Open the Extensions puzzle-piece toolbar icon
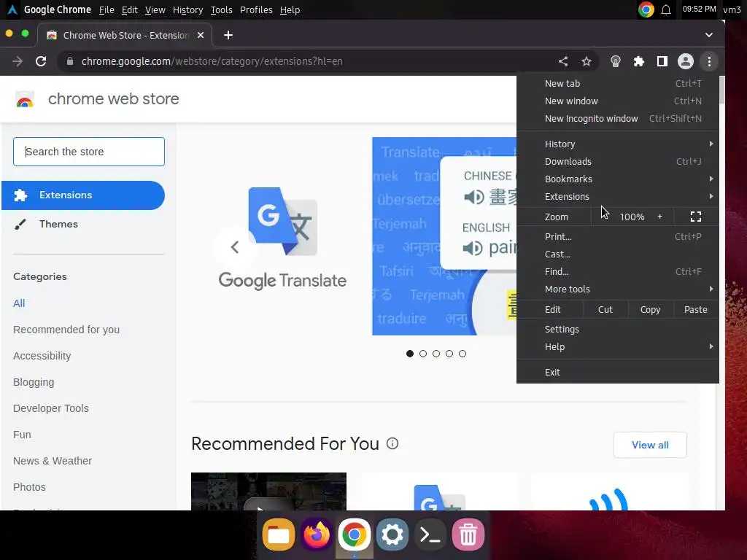 [x=639, y=61]
